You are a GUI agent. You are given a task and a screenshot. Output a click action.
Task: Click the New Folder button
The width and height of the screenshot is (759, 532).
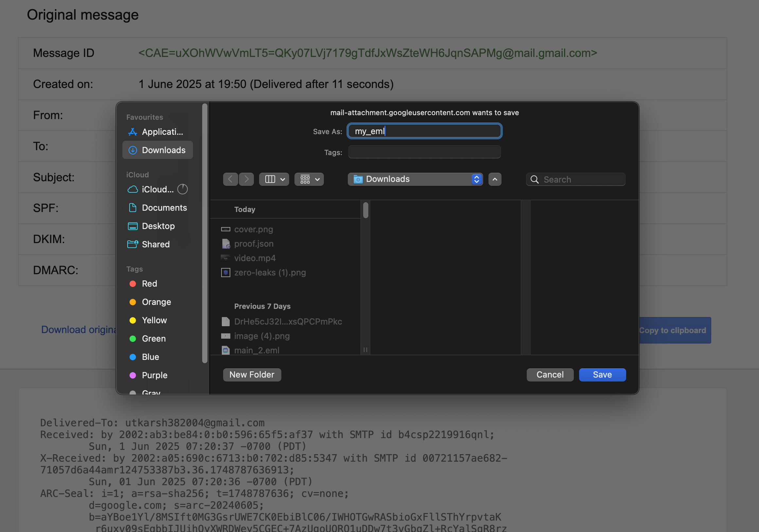pyautogui.click(x=252, y=375)
